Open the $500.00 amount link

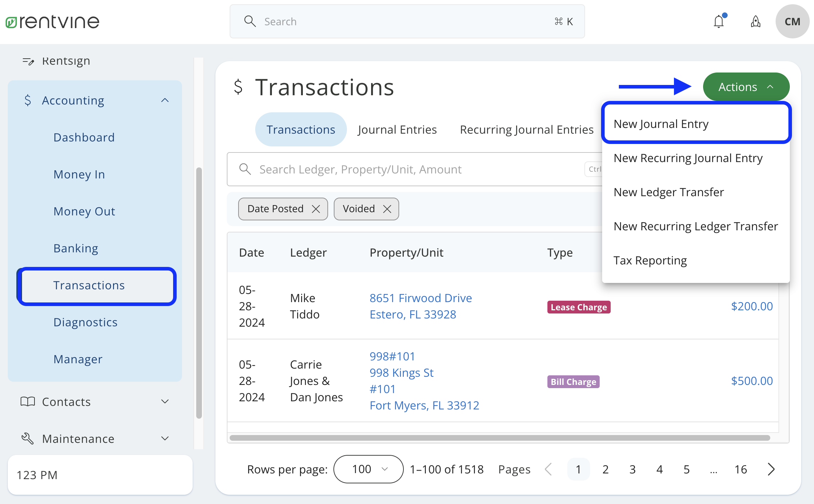click(751, 381)
